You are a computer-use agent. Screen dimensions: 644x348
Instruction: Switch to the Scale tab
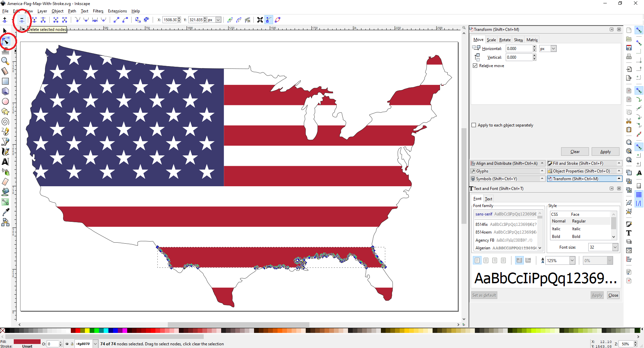pos(491,40)
